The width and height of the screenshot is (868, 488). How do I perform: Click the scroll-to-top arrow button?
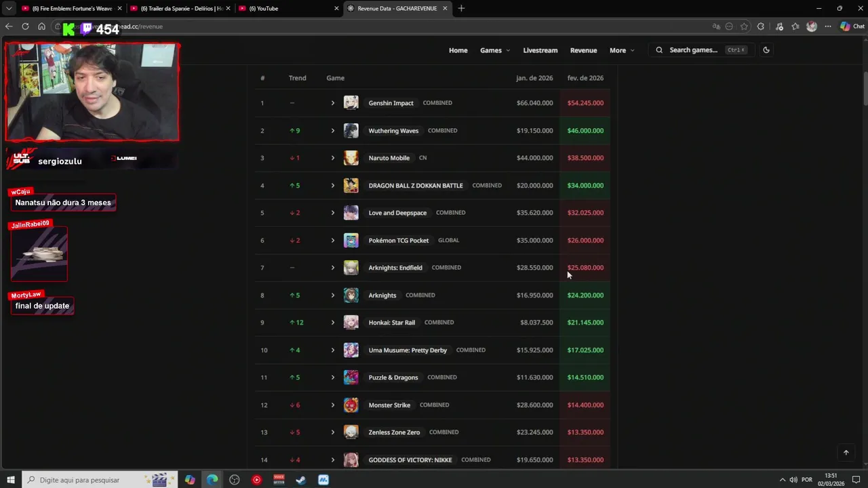[x=846, y=453]
